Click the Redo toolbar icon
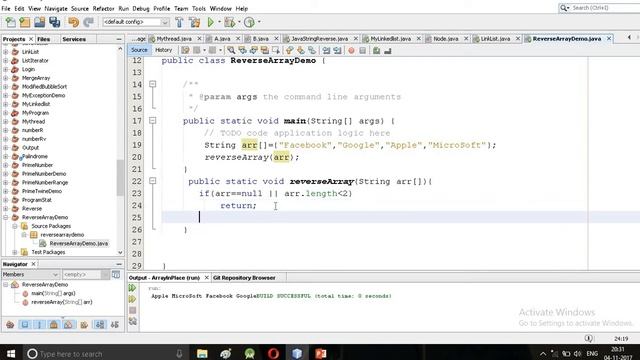 click(x=88, y=22)
